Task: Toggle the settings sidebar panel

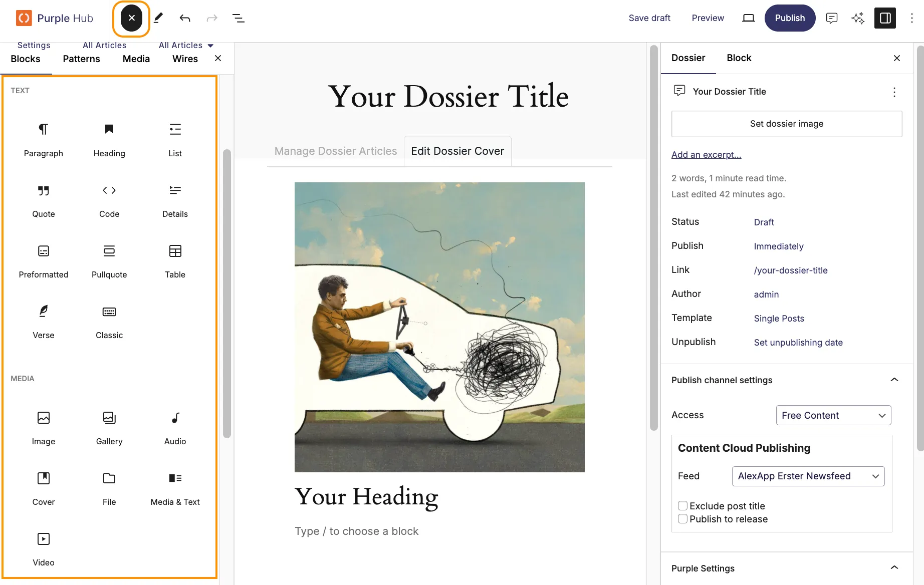Action: point(885,18)
